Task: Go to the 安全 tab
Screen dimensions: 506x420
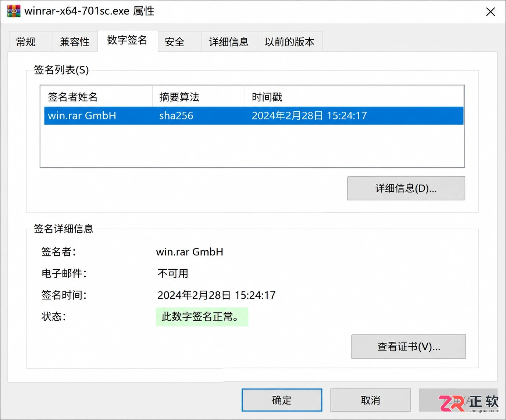Action: pyautogui.click(x=179, y=42)
